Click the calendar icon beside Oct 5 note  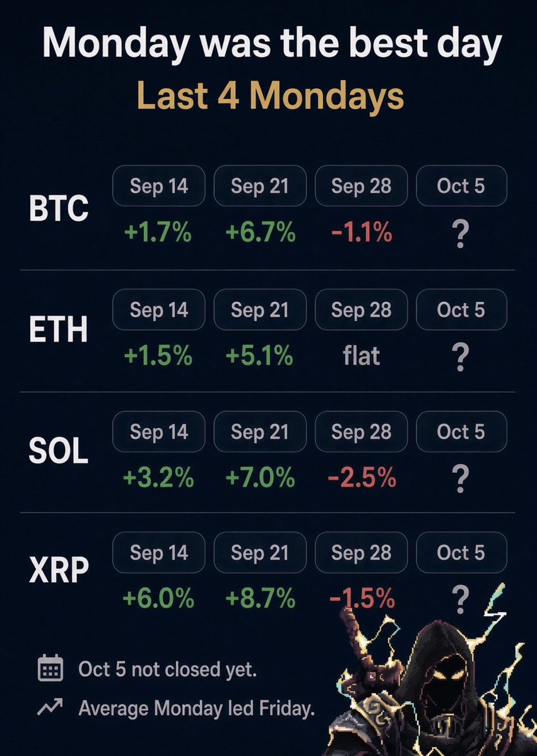50,668
